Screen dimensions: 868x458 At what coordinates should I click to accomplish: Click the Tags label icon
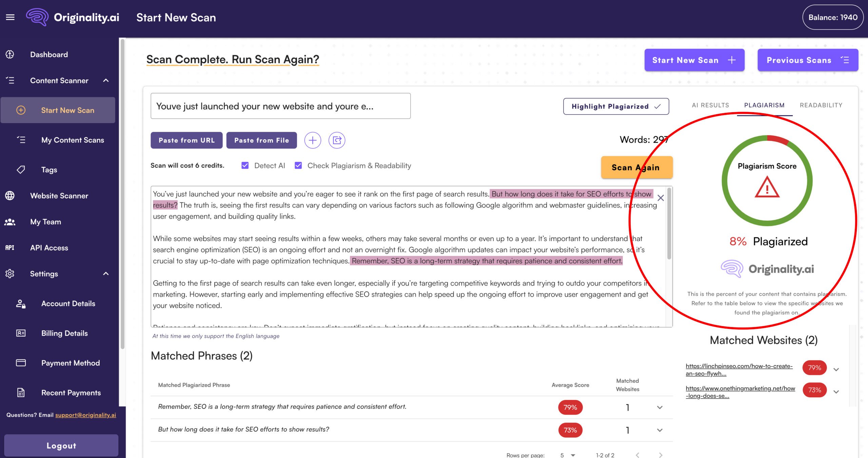[x=21, y=170]
